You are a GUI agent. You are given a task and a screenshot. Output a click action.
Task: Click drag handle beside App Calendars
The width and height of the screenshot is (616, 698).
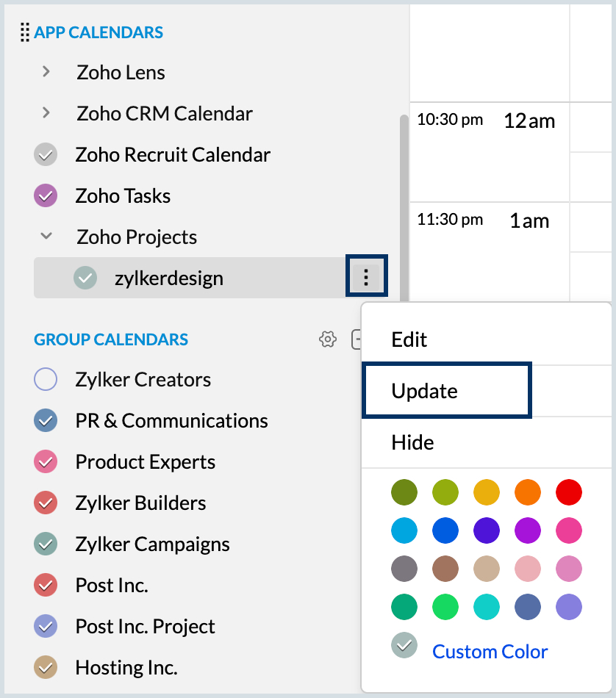point(25,32)
